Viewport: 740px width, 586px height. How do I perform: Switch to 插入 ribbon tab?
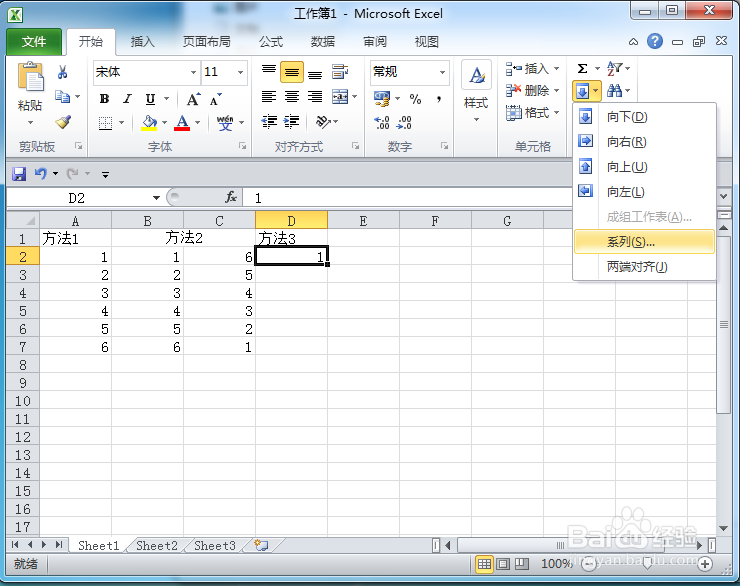click(143, 42)
